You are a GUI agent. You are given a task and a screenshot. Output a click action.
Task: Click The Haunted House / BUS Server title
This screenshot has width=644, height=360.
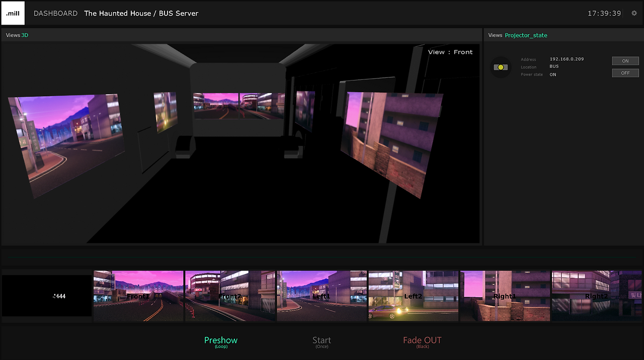(x=141, y=14)
